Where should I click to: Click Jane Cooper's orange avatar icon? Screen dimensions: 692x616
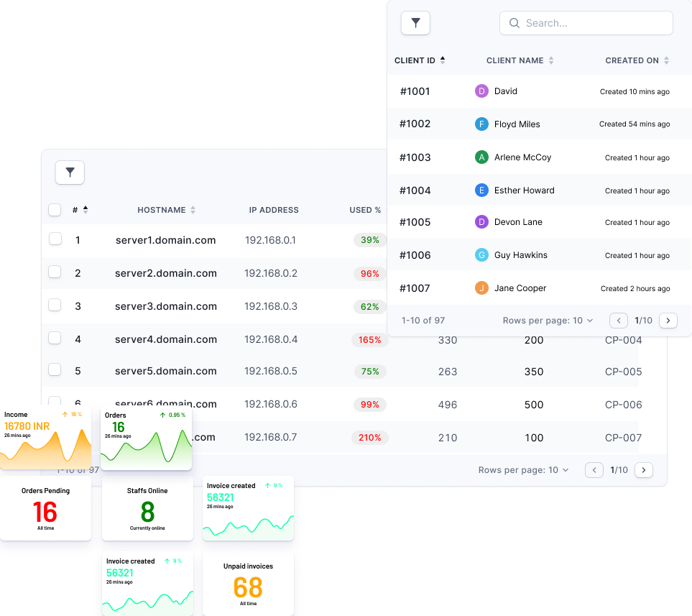tap(481, 288)
